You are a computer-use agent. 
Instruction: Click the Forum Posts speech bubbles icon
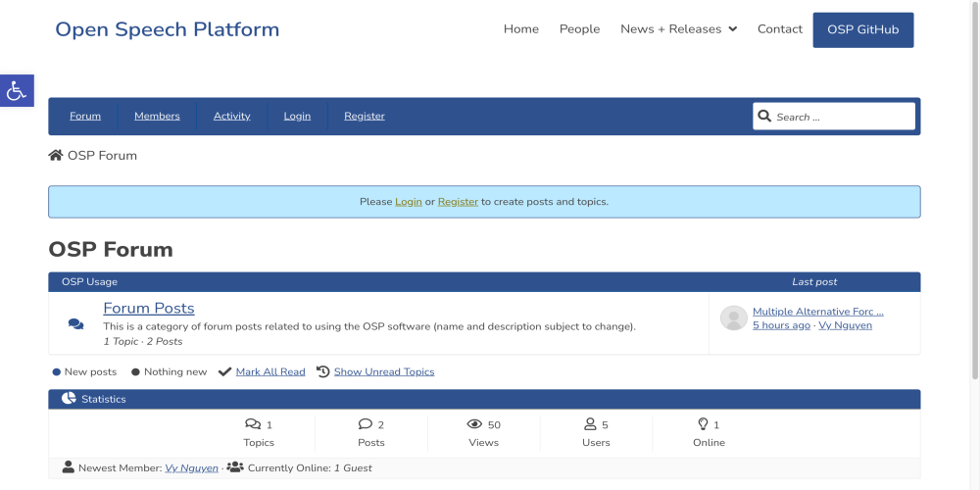75,324
